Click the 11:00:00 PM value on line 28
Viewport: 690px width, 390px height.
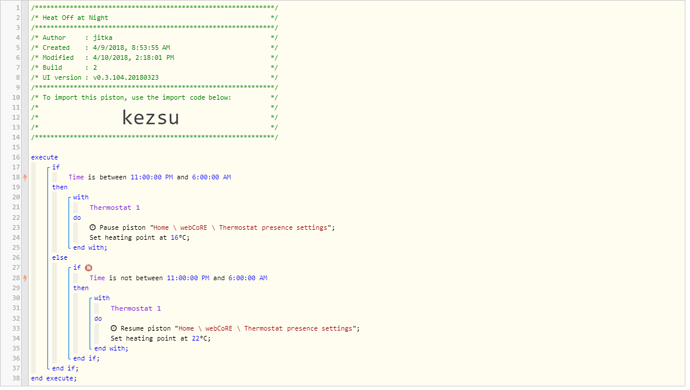(x=188, y=278)
